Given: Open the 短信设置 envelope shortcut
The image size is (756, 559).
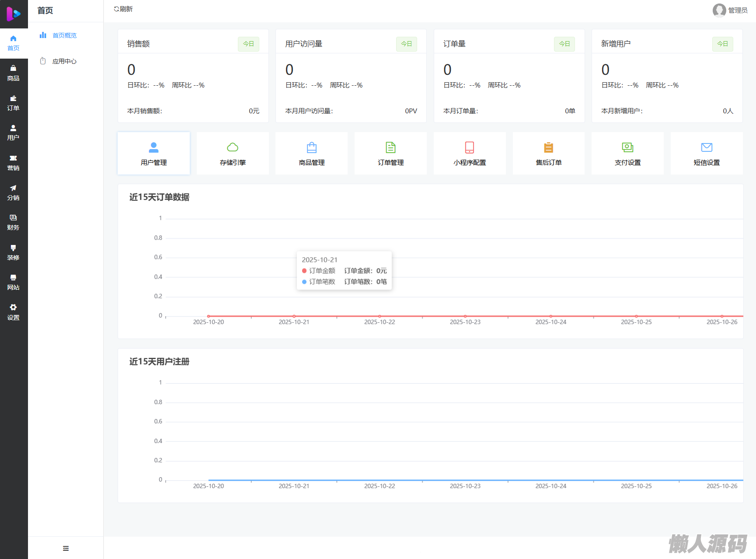Looking at the screenshot, I should coord(707,153).
